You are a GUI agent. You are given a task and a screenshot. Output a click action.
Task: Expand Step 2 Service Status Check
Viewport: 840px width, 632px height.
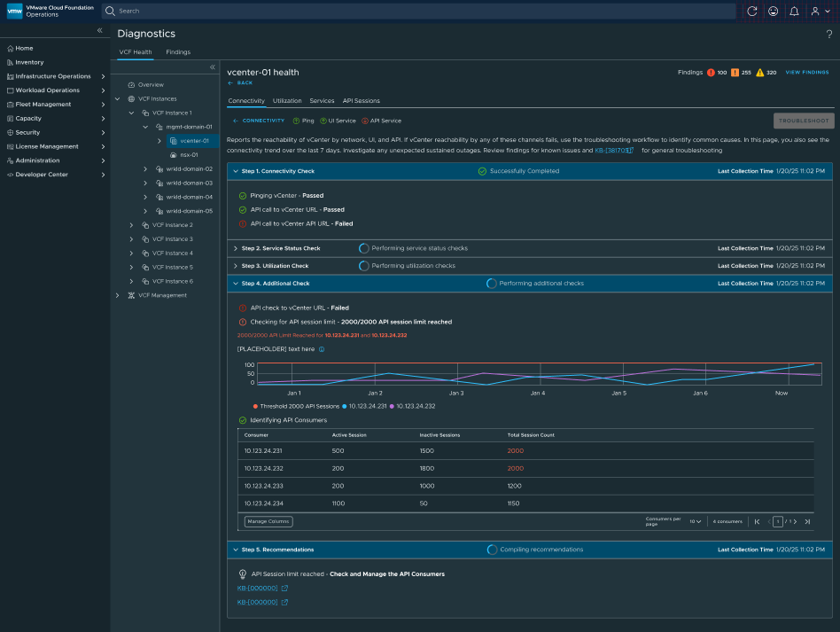coord(235,248)
